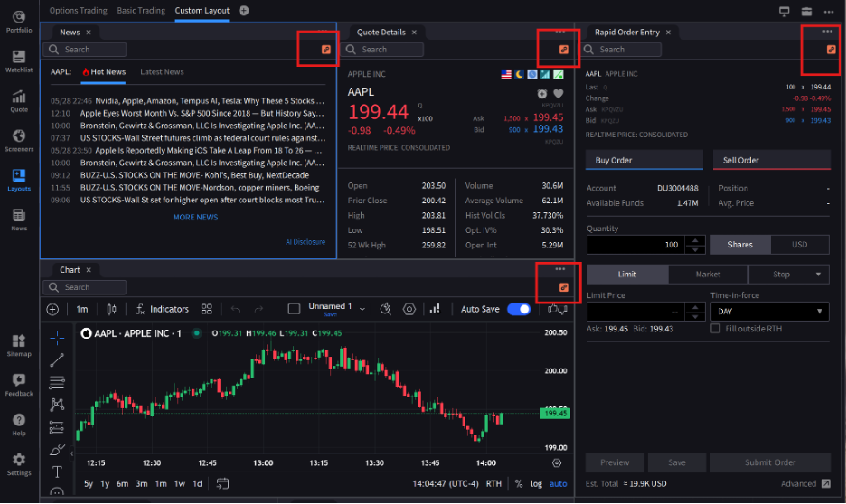Image resolution: width=846 pixels, height=504 pixels.
Task: Select Shares quantity unit
Action: [x=740, y=244]
